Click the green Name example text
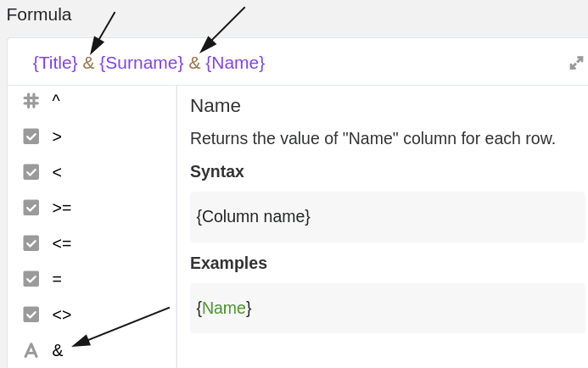The image size is (588, 368). pos(224,308)
